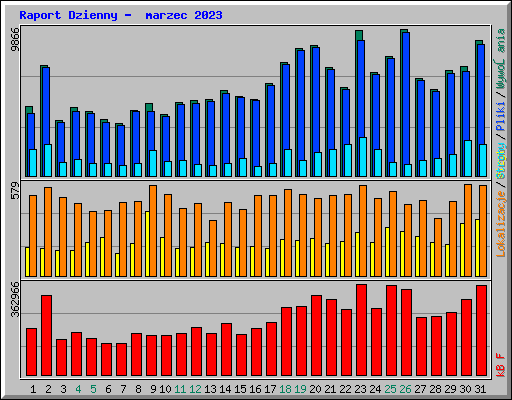The height and width of the screenshot is (400, 512).
Task: Click the green weekend label 25
Action: tap(390, 389)
